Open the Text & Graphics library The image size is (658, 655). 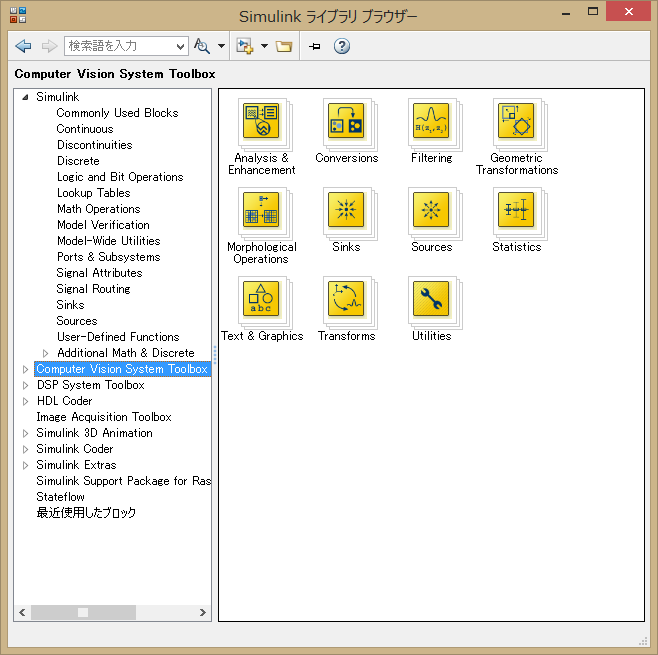point(261,300)
